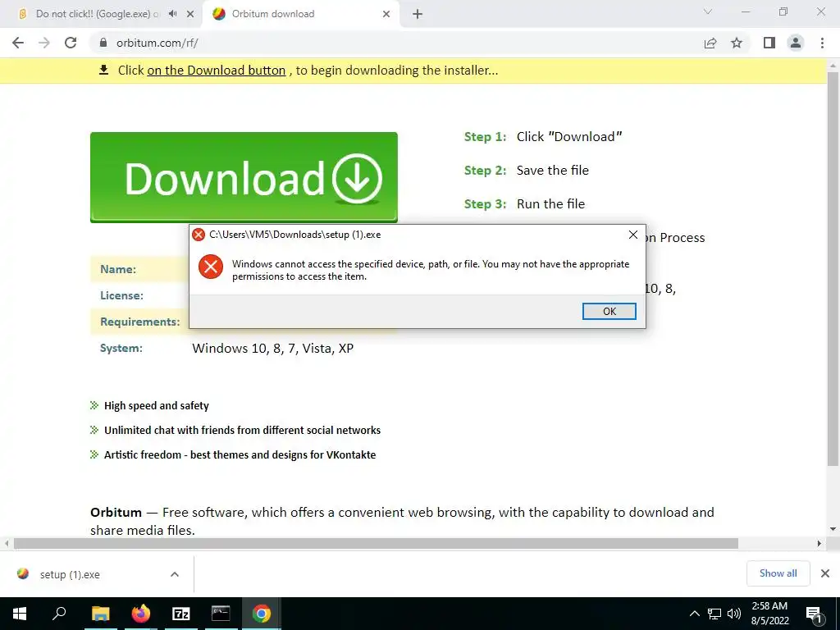
Task: Click the lock icon in address bar
Action: pyautogui.click(x=103, y=43)
